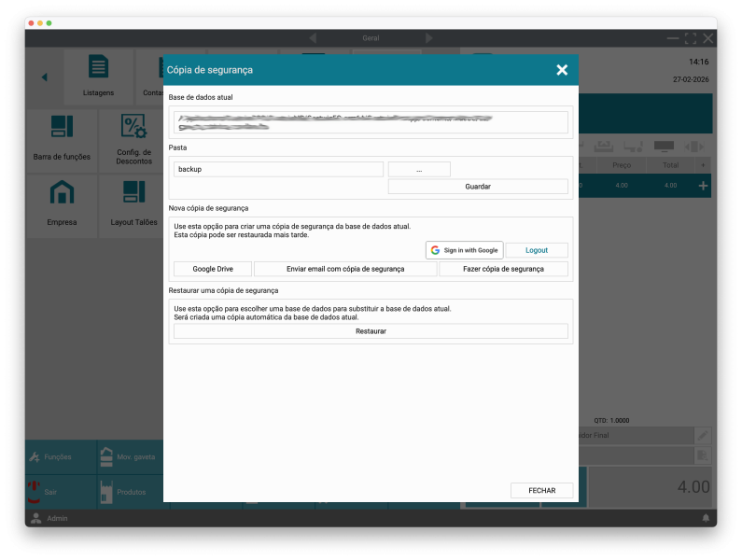This screenshot has height=560, width=742.
Task: Open Barra de funções settings icon
Action: (62, 127)
